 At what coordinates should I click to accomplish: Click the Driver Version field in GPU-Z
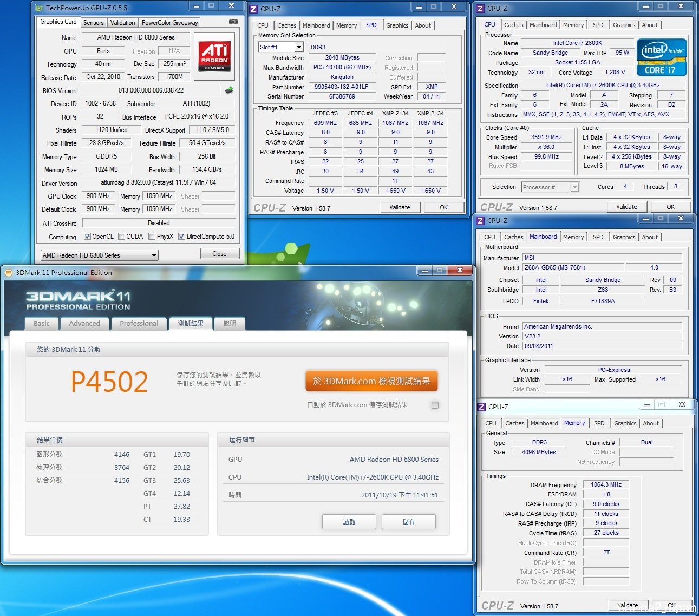click(159, 182)
